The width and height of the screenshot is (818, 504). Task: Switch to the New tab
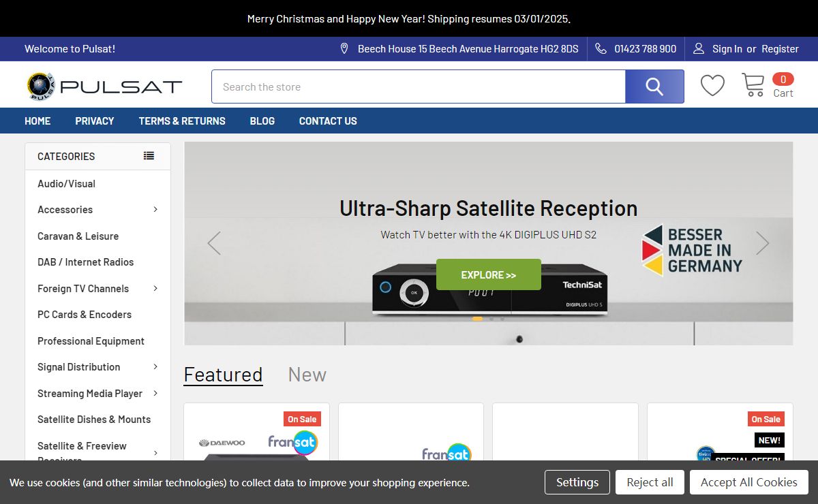[x=307, y=375]
